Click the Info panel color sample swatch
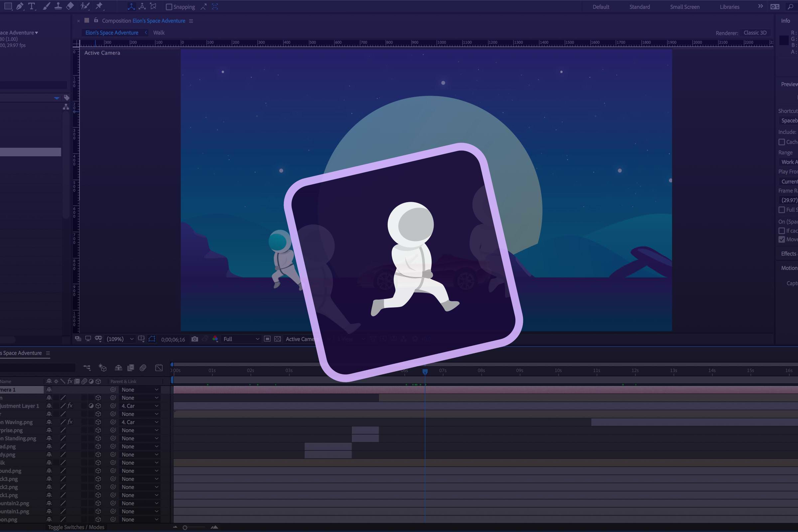 coord(784,40)
